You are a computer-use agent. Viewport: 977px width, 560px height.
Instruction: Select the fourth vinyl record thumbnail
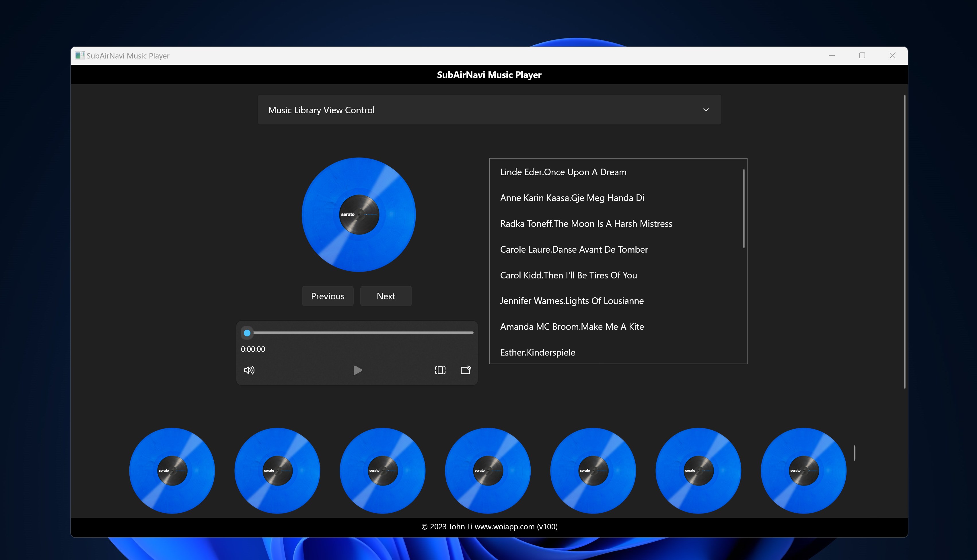click(x=488, y=470)
